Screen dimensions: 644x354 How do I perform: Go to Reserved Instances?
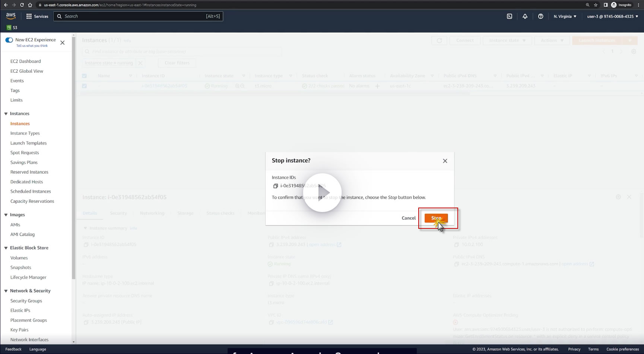(29, 172)
